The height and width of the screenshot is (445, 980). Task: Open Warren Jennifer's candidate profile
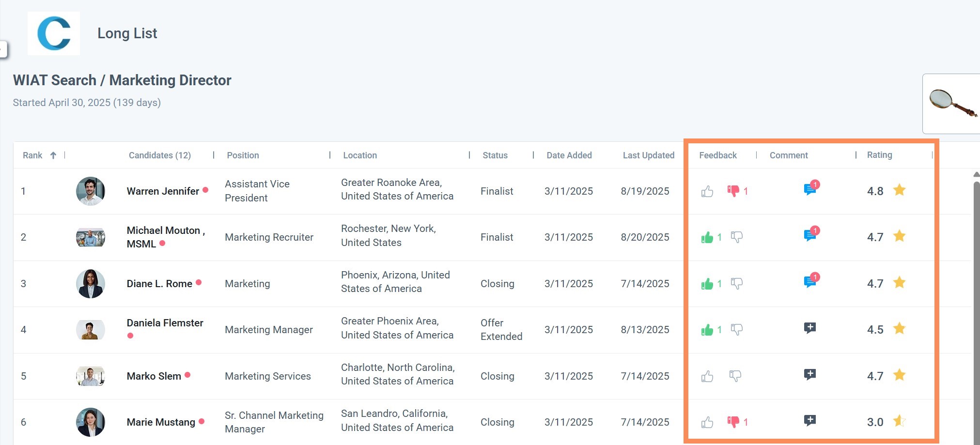pos(163,191)
